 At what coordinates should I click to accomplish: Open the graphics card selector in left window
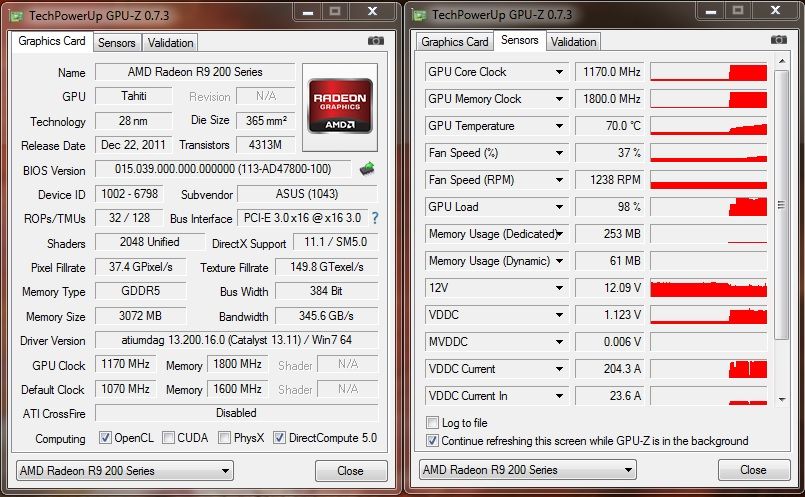(124, 470)
